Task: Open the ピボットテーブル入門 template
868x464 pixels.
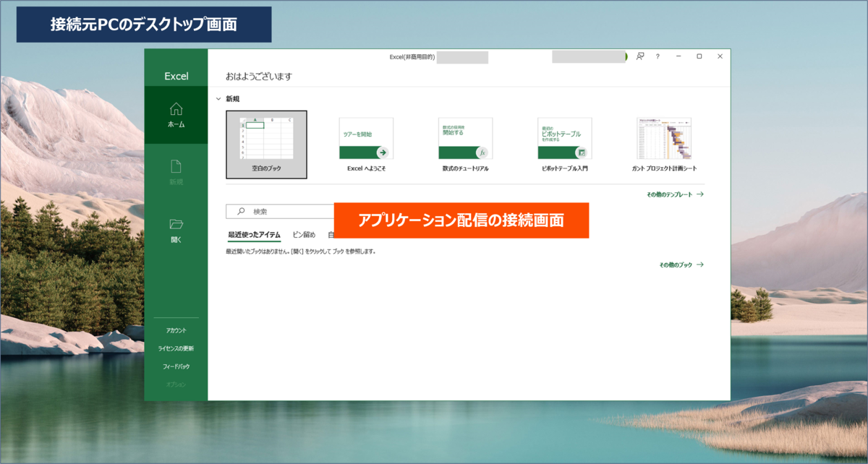Action: (x=565, y=145)
